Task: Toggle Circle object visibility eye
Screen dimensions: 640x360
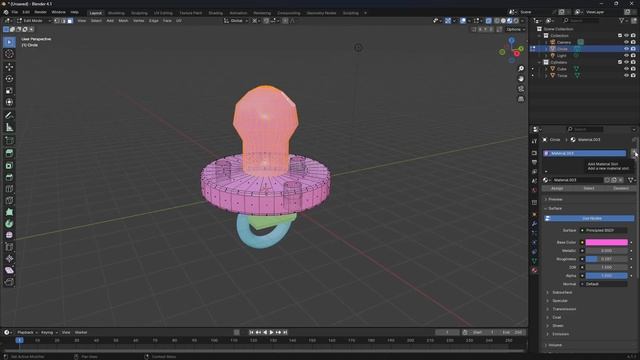Action: (x=626, y=49)
